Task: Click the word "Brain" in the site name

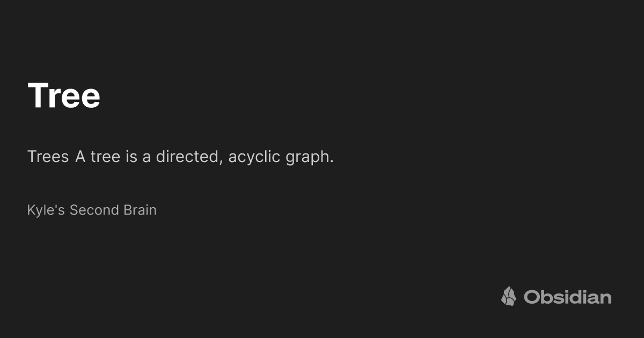Action: click(x=140, y=210)
